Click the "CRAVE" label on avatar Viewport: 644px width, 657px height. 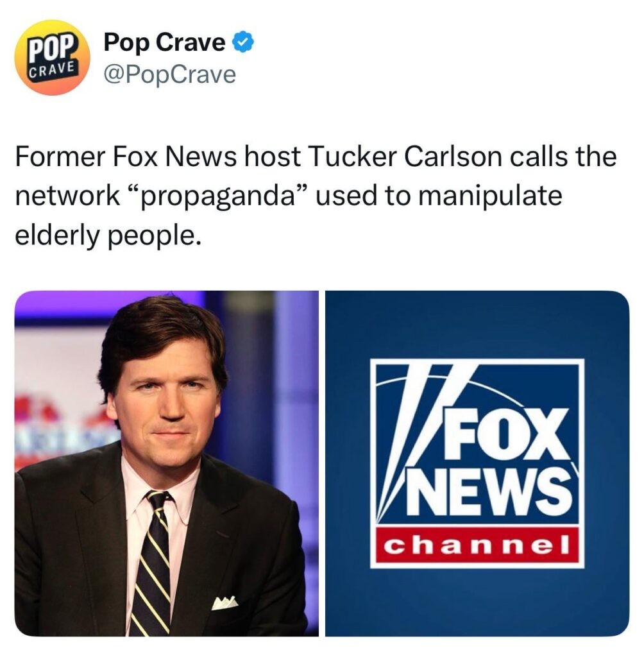coord(53,68)
